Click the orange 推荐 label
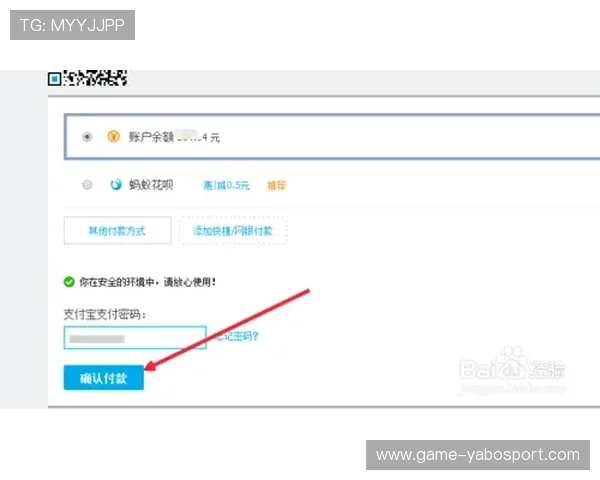 tap(276, 185)
